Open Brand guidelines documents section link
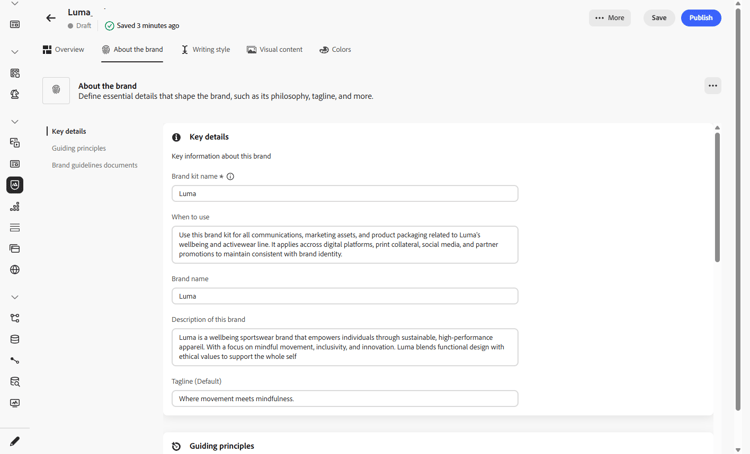 pyautogui.click(x=95, y=165)
